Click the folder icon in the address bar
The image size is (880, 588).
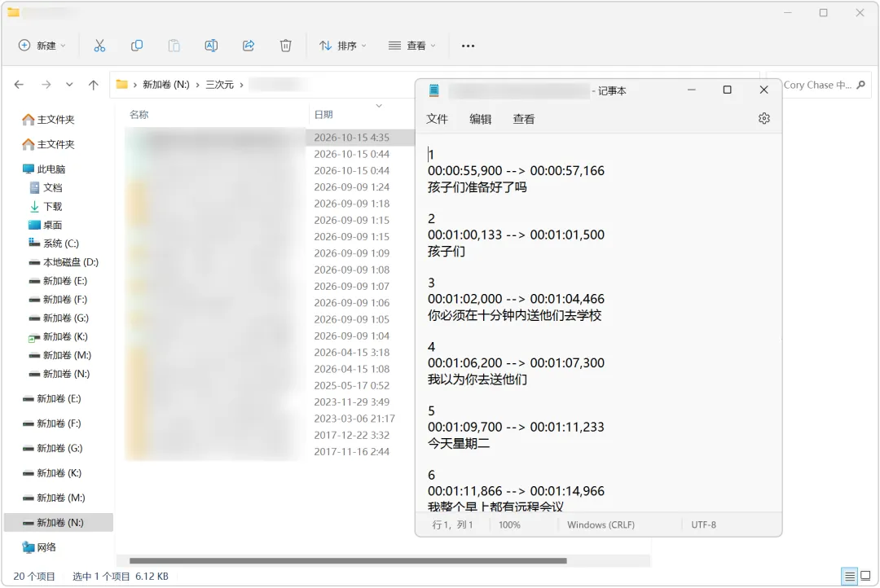[x=121, y=85]
